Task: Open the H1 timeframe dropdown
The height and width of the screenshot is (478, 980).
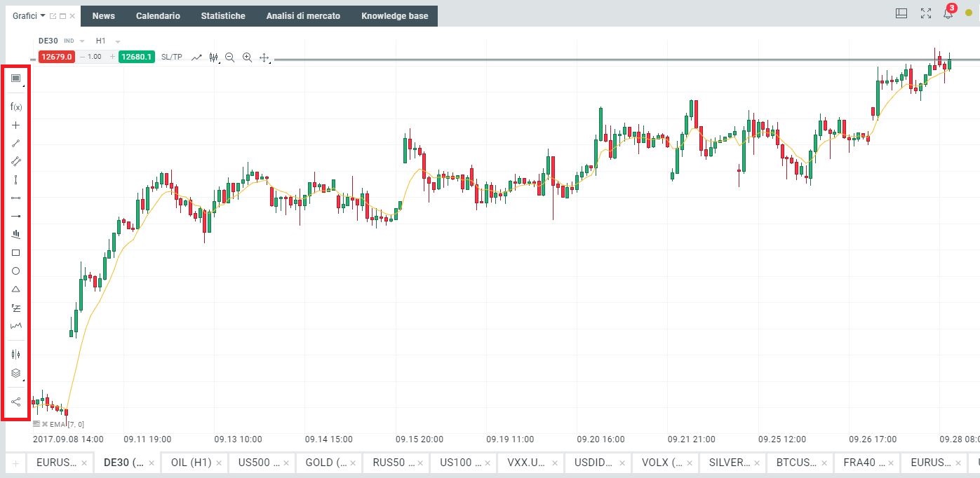Action: pos(117,41)
